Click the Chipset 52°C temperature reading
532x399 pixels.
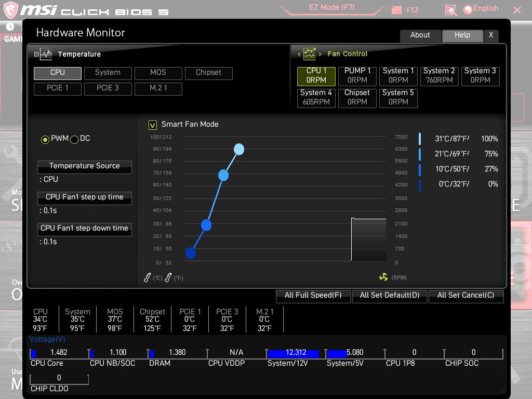coord(152,320)
